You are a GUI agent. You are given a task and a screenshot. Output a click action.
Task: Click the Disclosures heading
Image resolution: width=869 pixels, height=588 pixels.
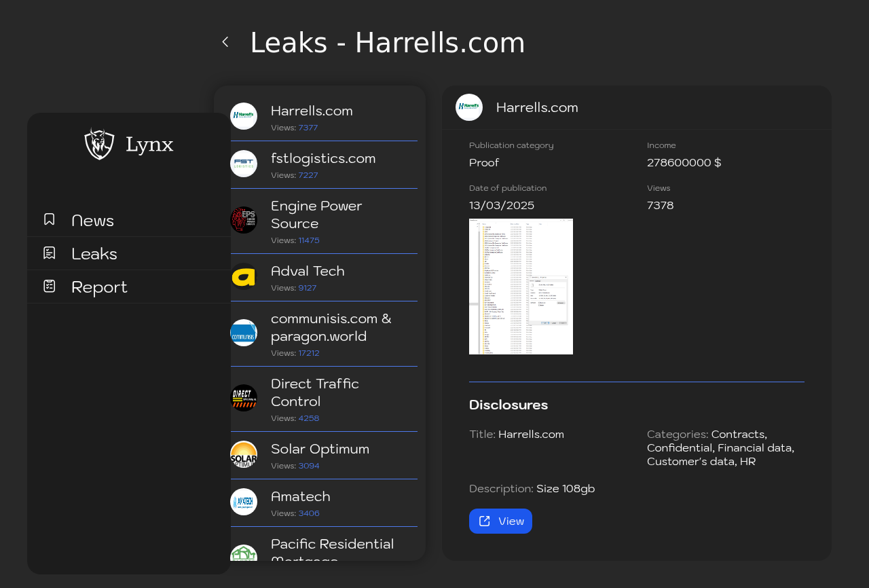click(x=509, y=405)
